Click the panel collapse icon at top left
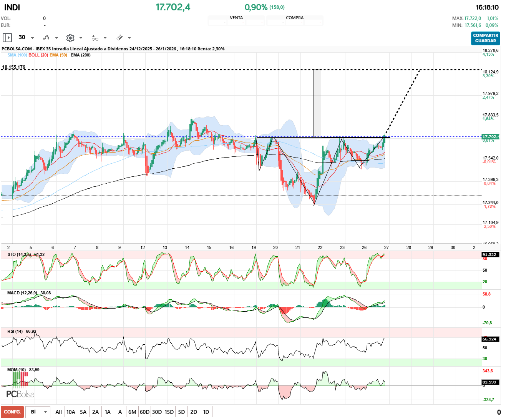Image resolution: width=506 pixels, height=420 pixels. point(7,37)
